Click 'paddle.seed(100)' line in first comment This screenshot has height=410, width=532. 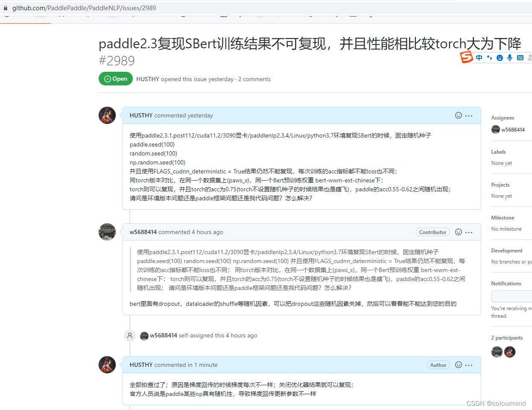152,144
